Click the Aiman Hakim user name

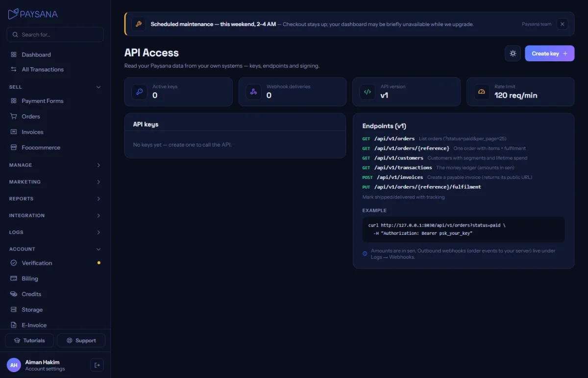click(x=42, y=362)
